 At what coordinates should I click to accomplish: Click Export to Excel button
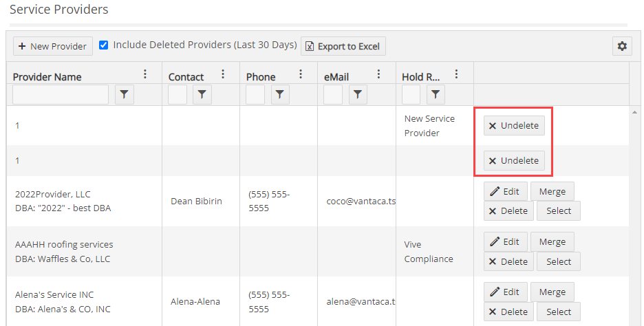(343, 46)
